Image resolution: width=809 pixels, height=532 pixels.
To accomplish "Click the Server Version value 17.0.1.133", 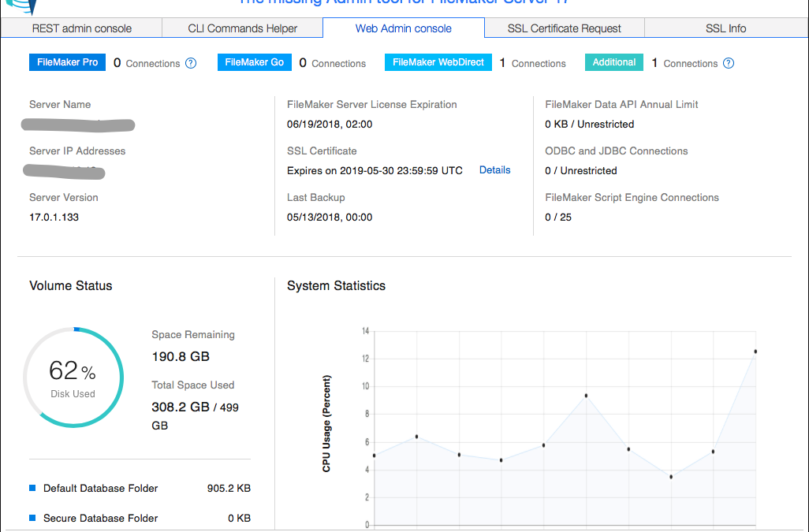I will [54, 217].
